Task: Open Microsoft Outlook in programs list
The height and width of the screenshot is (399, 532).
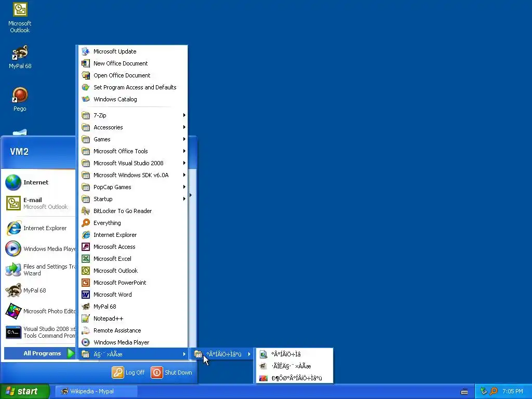Action: [133, 270]
